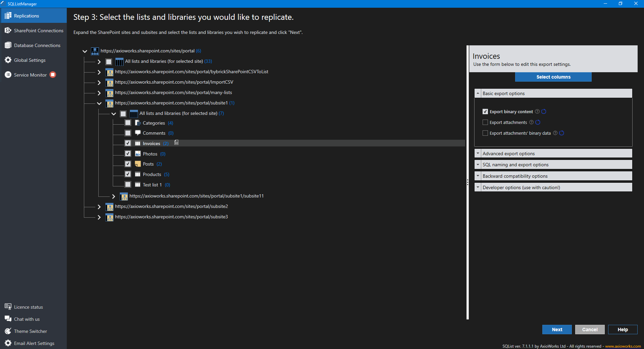Viewport: 644px width, 349px height.
Task: Uncheck the Export binary content option
Action: [485, 111]
